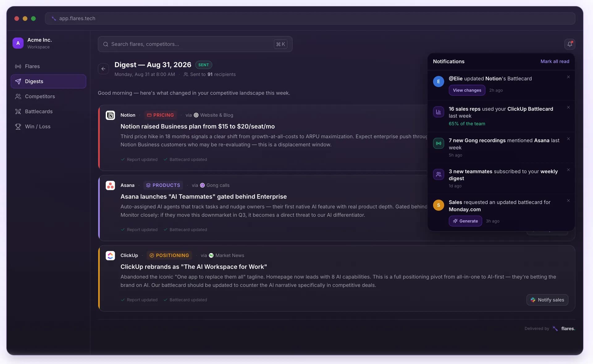
Task: Click the Digest — Aug 31, 2026 title
Action: pos(153,65)
